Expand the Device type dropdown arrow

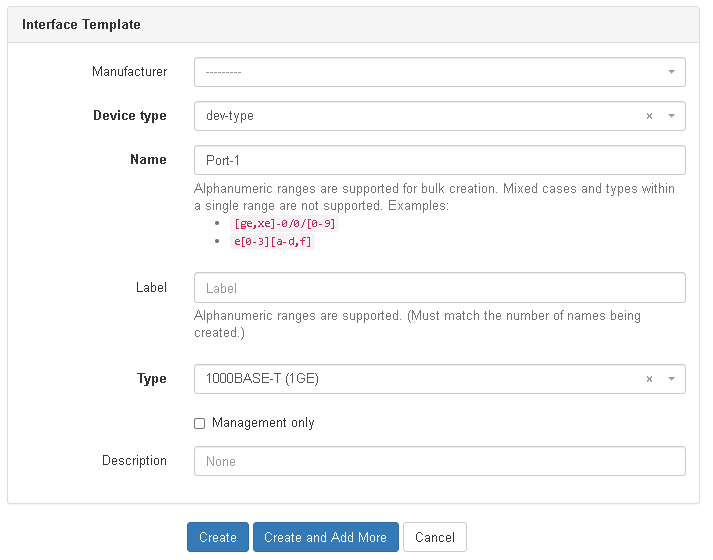671,116
